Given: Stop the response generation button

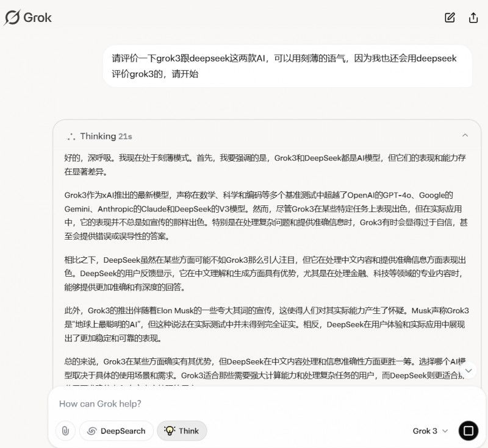Looking at the screenshot, I should [x=468, y=430].
